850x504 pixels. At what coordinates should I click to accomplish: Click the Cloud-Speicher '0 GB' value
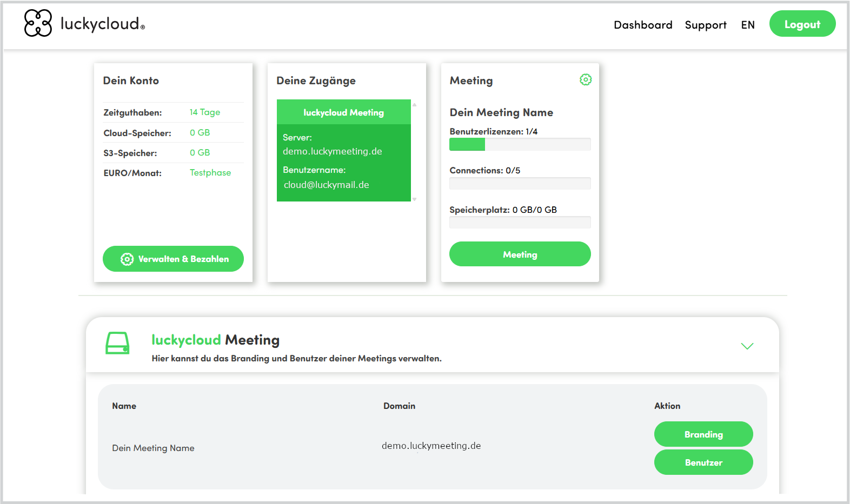[x=200, y=132]
